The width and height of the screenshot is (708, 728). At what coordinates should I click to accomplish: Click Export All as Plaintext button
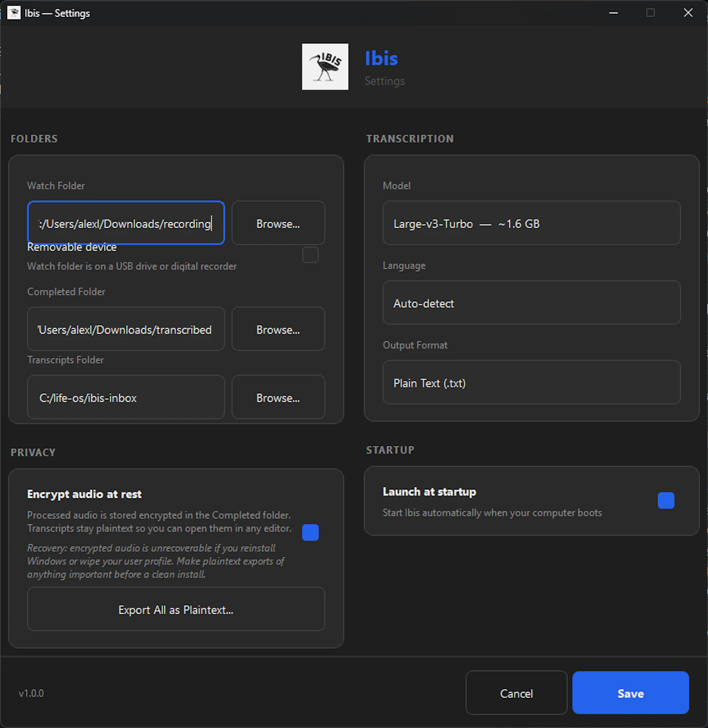click(176, 609)
